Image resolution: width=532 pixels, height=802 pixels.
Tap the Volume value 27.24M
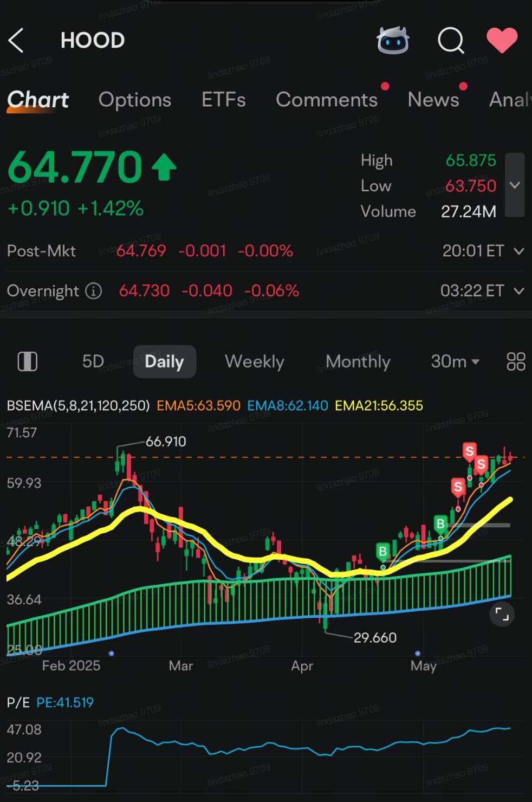pyautogui.click(x=469, y=211)
